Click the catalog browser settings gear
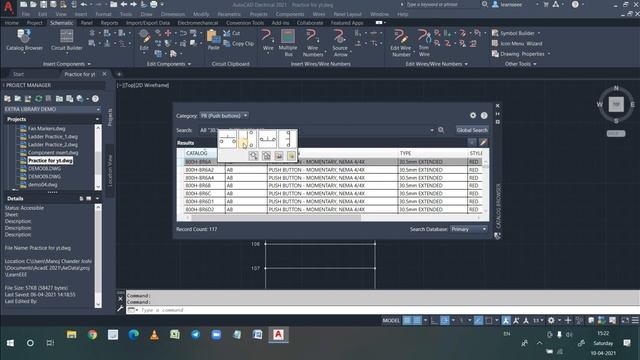 [x=473, y=116]
